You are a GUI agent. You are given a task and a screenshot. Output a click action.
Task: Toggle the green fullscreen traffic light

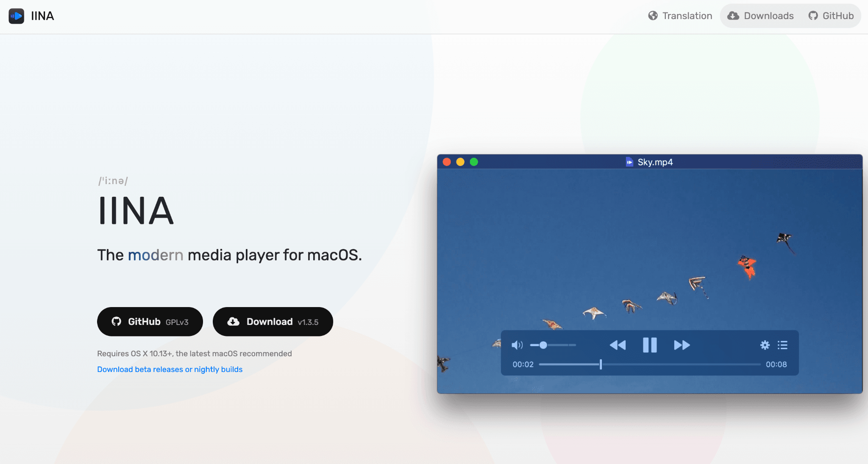coord(475,162)
